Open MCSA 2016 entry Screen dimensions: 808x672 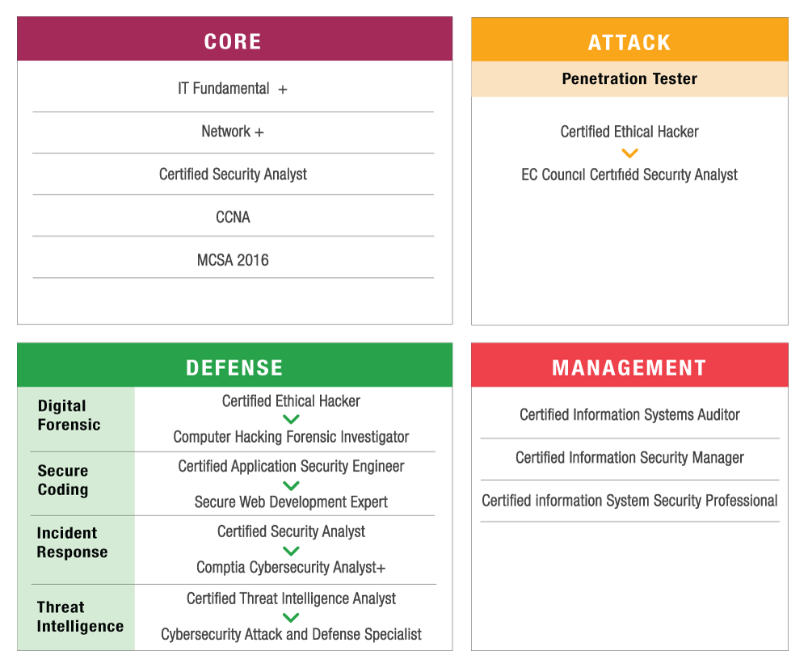[x=233, y=259]
